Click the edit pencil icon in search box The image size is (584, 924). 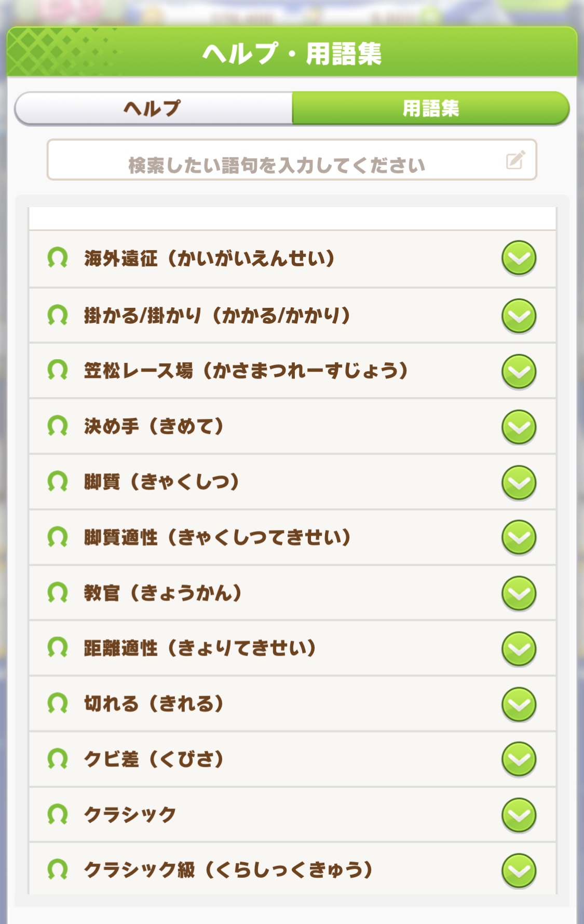[x=515, y=160]
